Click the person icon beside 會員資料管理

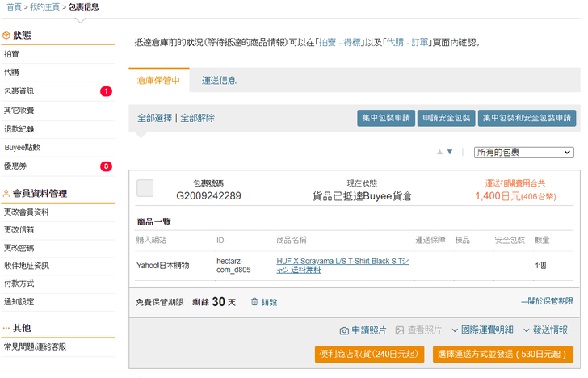pyautogui.click(x=6, y=194)
